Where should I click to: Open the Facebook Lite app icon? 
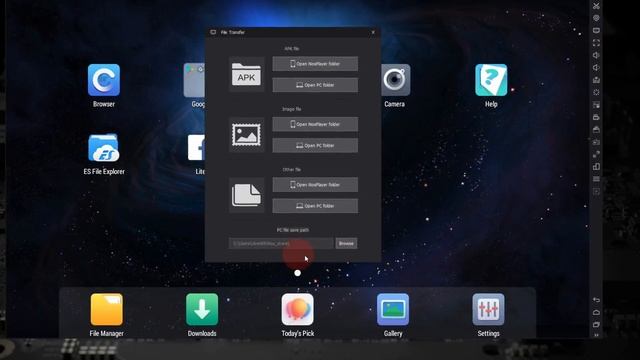click(x=196, y=148)
